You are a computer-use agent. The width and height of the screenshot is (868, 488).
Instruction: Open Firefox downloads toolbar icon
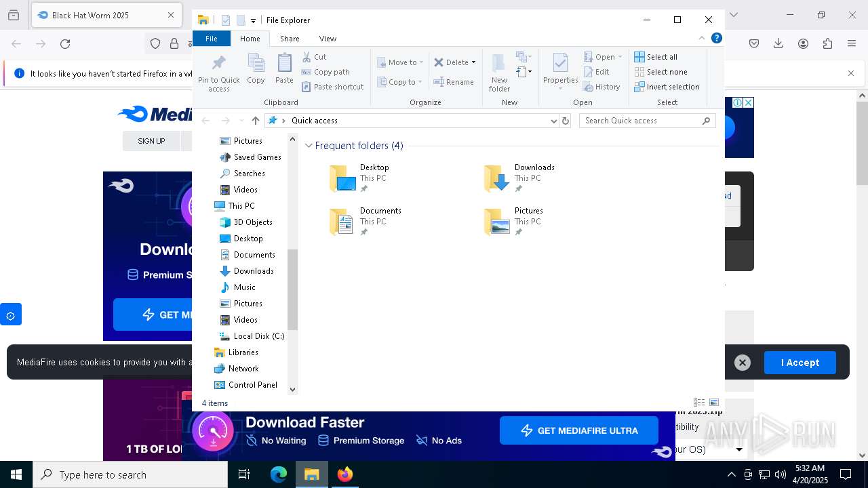778,43
